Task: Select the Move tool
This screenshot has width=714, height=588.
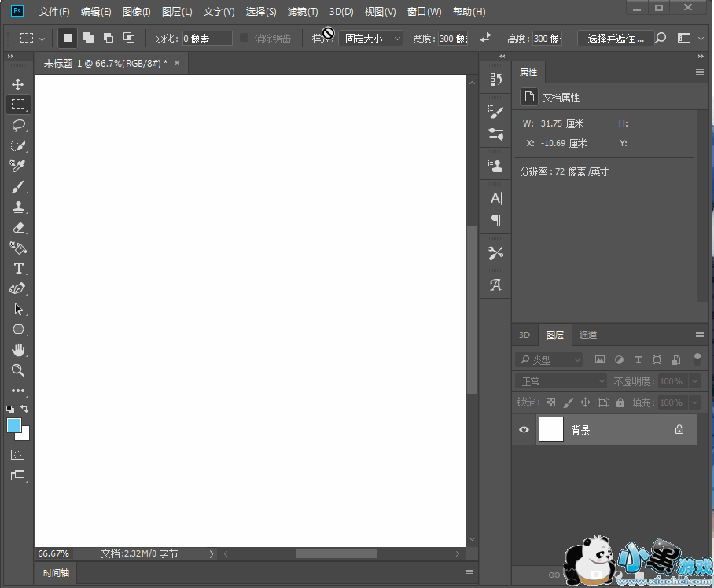Action: coord(18,84)
